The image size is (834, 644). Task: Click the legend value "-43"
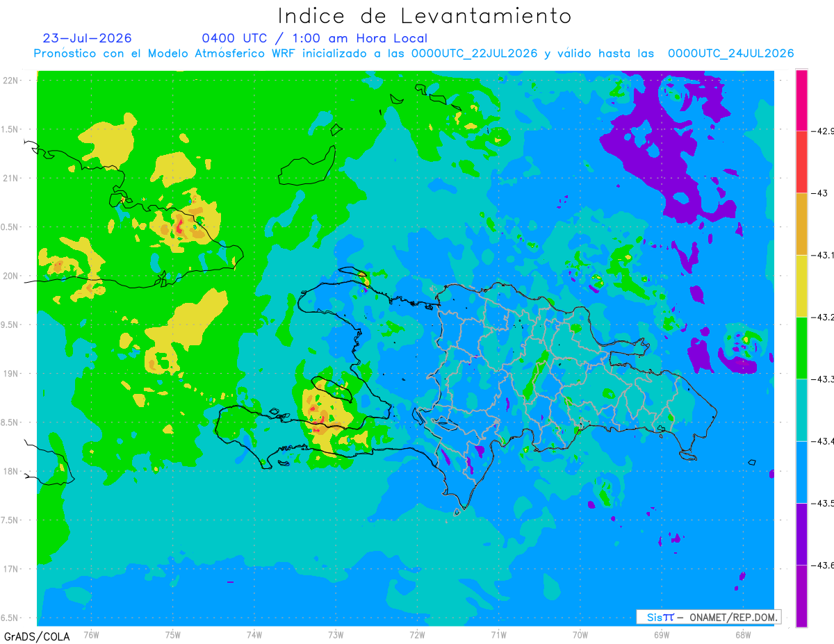point(821,193)
